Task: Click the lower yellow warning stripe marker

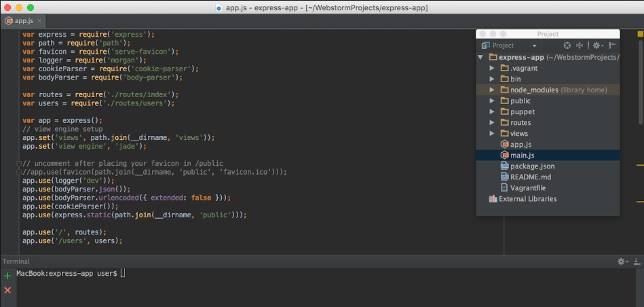Action: [x=640, y=202]
